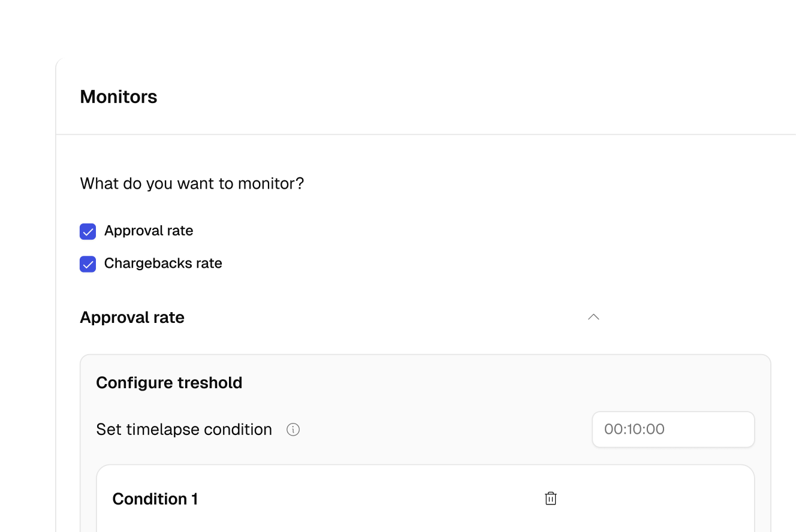The image size is (796, 532).
Task: Click the Configure treshold heading
Action: click(169, 382)
